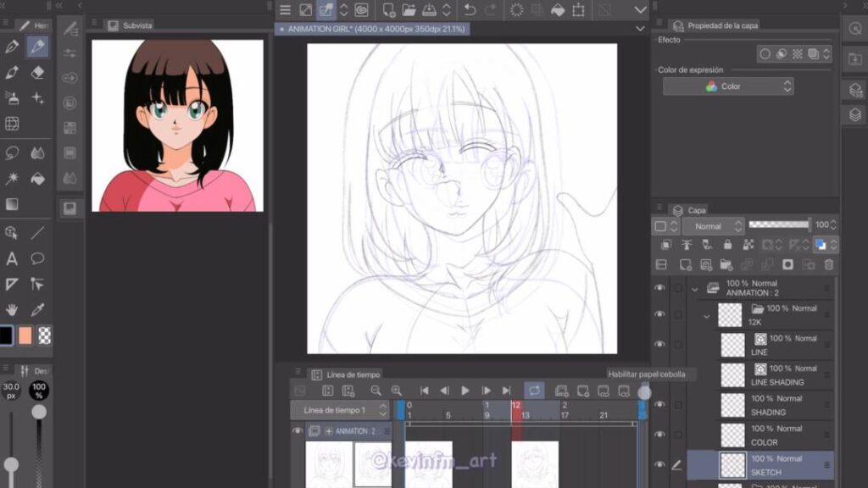
Task: Select the Gradient tool
Action: coord(12,204)
